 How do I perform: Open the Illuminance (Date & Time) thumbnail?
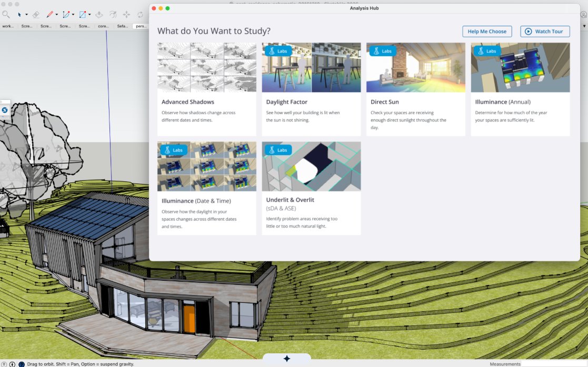(207, 166)
